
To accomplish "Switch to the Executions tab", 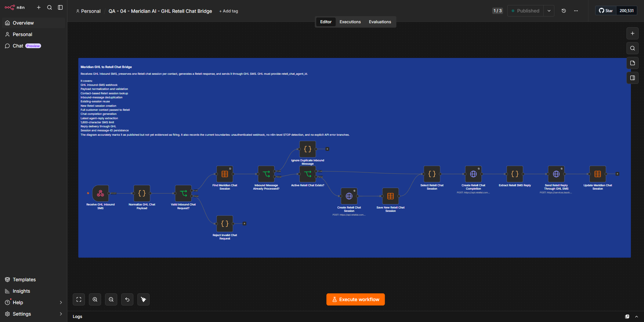I will click(x=350, y=22).
